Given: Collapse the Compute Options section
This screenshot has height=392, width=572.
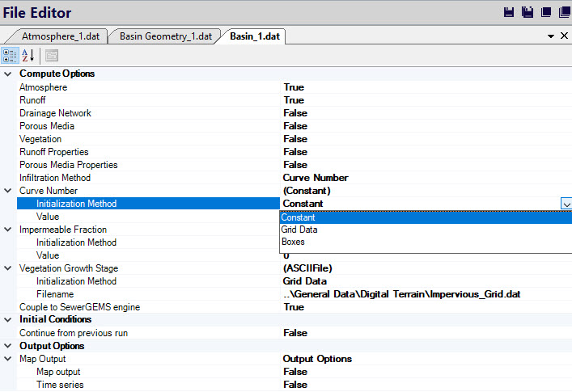Looking at the screenshot, I should (x=7, y=74).
